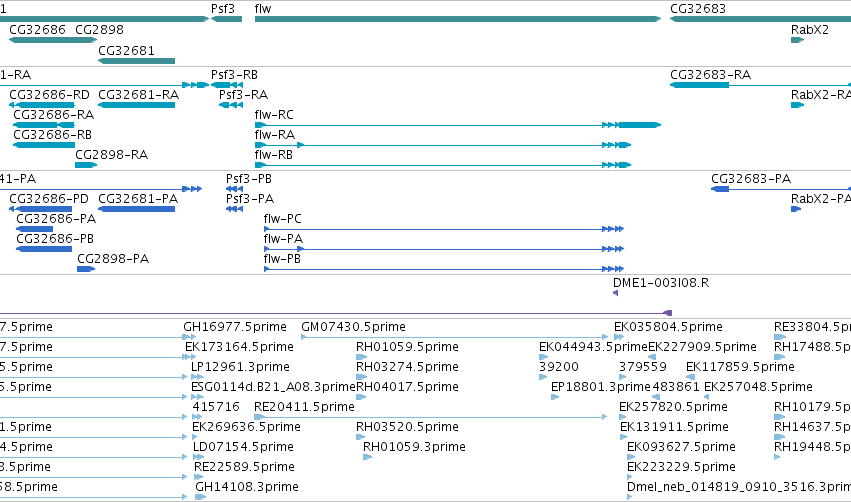Click the CG32686-RA transcript
Screen dimensions: 851x502
point(43,125)
